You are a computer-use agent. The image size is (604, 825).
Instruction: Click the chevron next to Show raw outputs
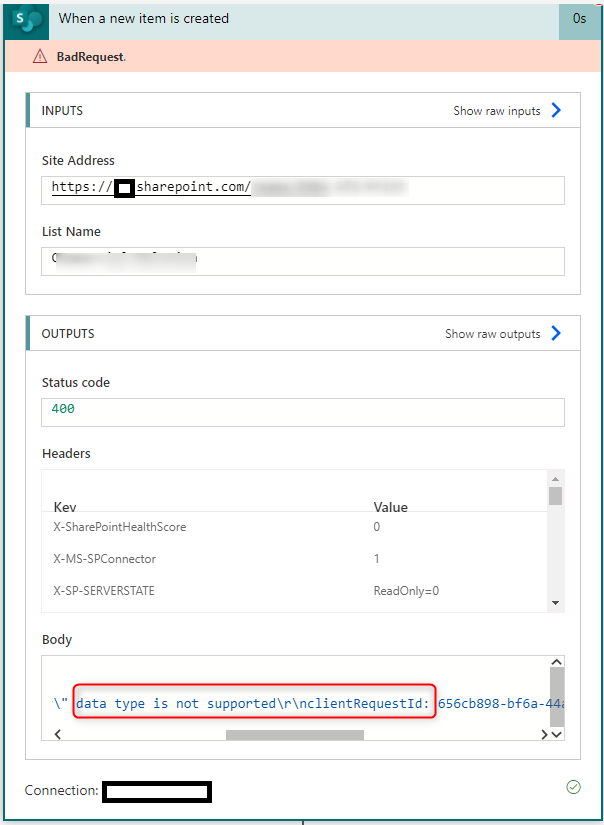(556, 333)
